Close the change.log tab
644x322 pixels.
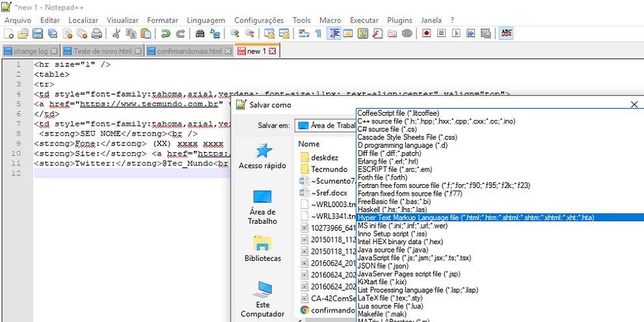pos(54,51)
